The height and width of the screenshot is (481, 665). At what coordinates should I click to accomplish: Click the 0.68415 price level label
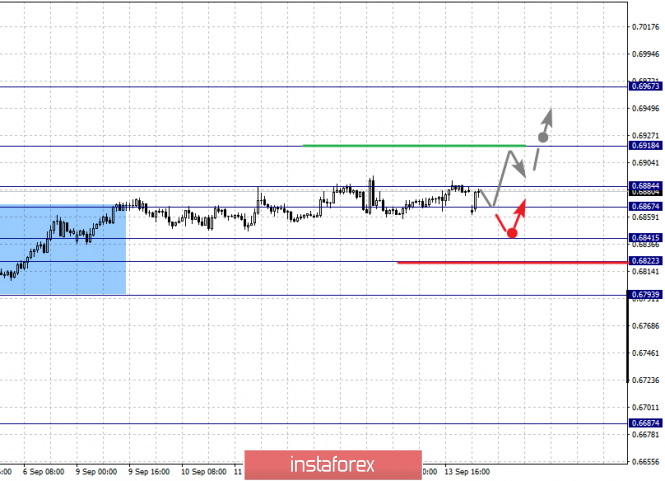click(645, 238)
